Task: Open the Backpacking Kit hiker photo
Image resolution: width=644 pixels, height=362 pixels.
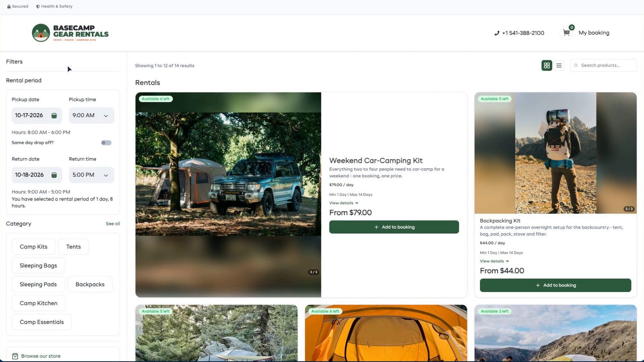Action: (555, 153)
